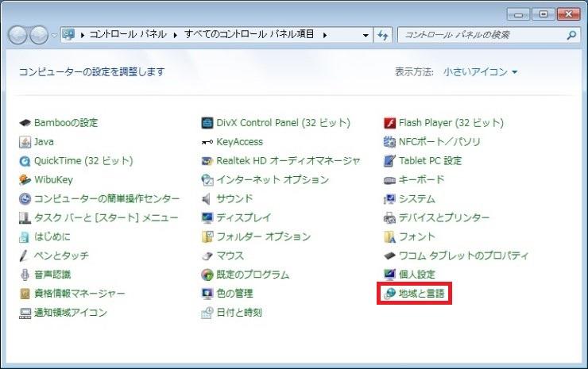Open the QuickTime (32 ビット) icon

pos(25,161)
